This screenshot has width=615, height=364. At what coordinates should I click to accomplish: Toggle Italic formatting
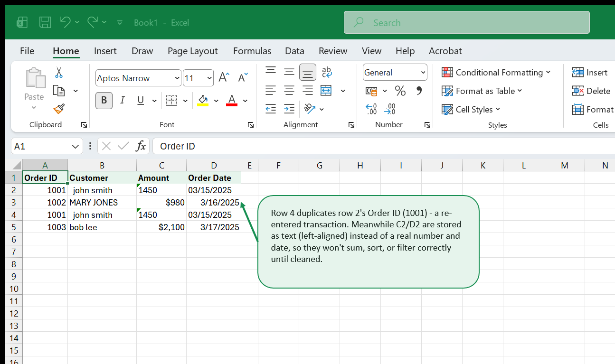coord(123,100)
